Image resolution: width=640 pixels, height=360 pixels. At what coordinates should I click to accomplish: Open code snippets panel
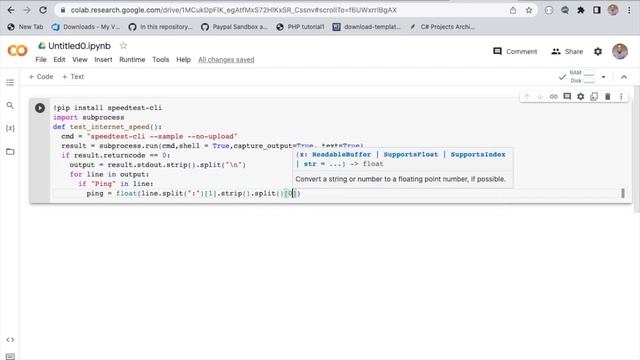pos(10,340)
